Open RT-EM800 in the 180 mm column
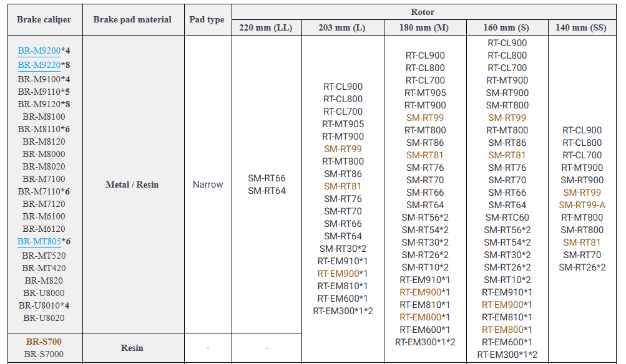This screenshot has height=364, width=626. [420, 317]
